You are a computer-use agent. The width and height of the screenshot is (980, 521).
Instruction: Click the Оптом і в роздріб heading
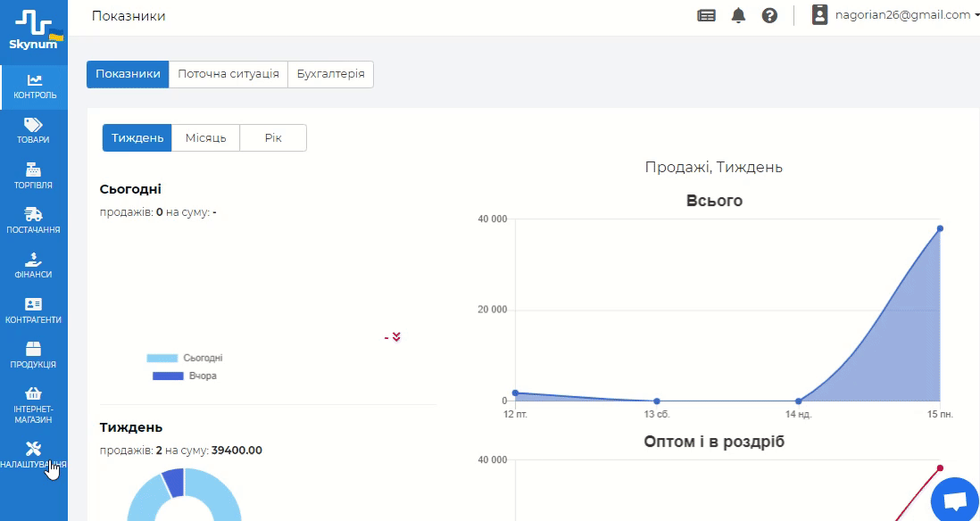(x=714, y=442)
